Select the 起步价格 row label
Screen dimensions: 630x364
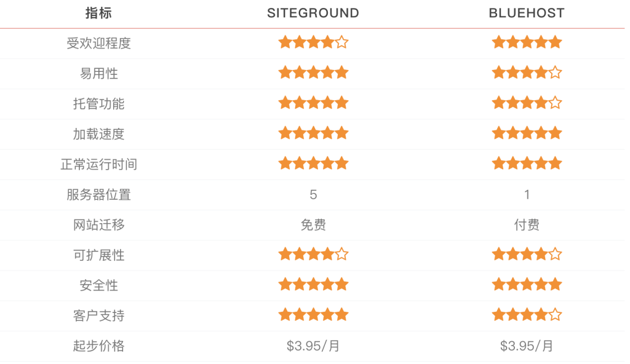tap(98, 346)
